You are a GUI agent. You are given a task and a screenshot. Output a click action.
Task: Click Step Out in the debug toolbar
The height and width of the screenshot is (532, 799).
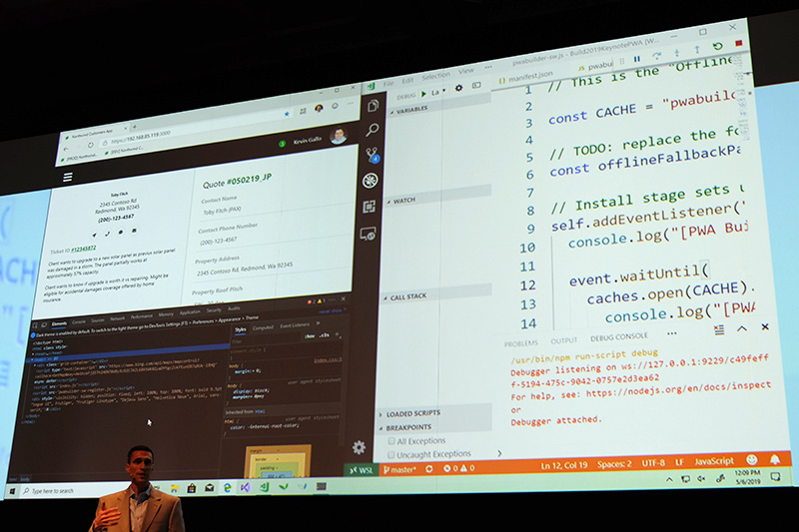(697, 49)
